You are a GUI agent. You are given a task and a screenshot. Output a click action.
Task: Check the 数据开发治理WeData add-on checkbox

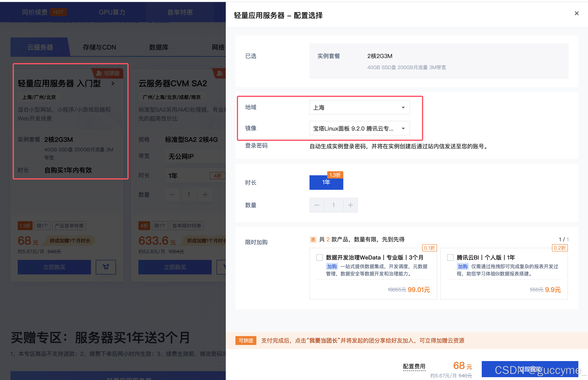319,257
